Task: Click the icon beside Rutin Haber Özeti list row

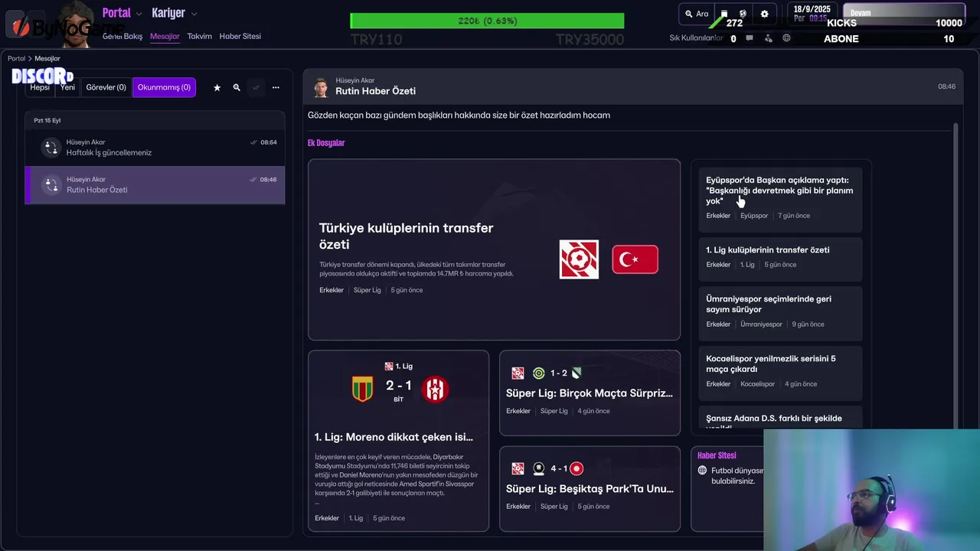Action: 51,185
